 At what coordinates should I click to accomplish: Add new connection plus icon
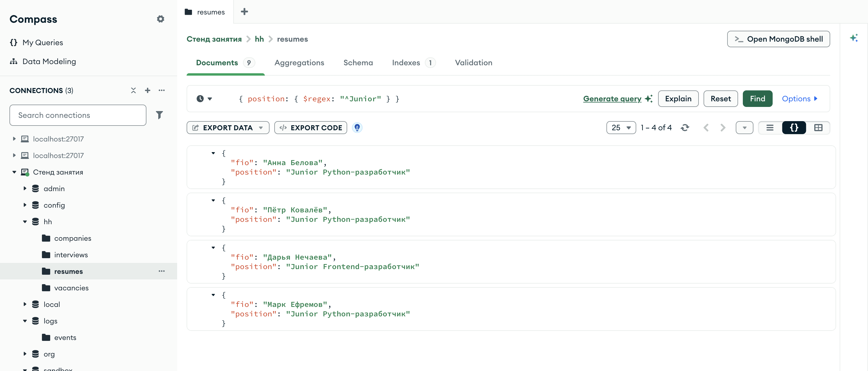[x=148, y=90]
